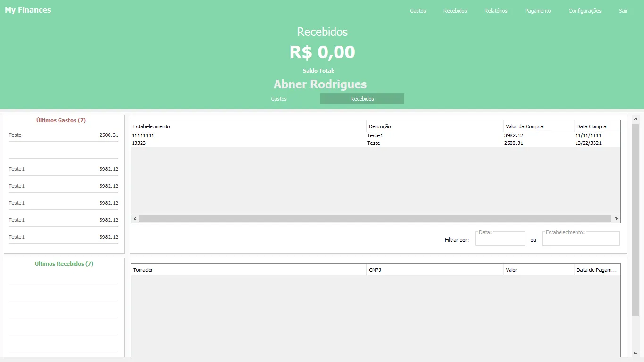Screen dimensions: 644x362
Task: Click the Data filter input field
Action: (x=500, y=240)
